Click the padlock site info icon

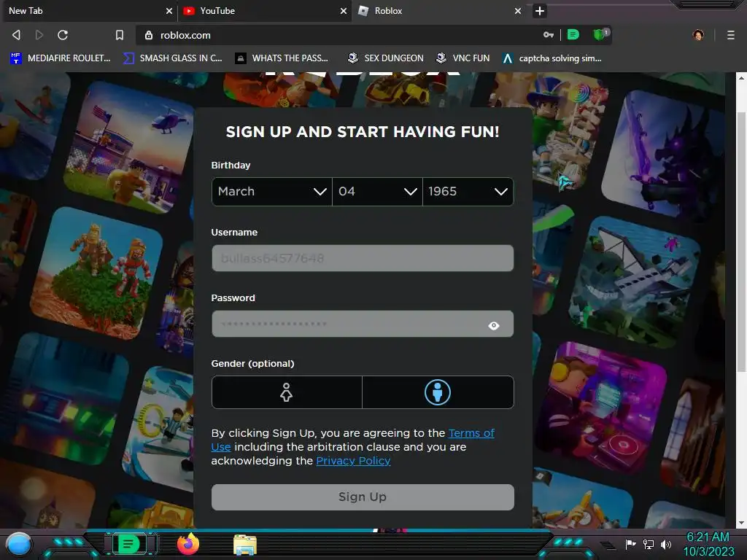pyautogui.click(x=149, y=35)
